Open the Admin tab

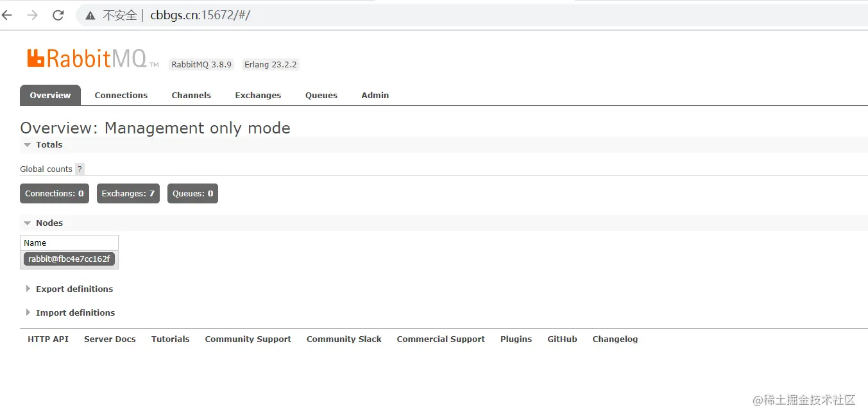tap(375, 95)
